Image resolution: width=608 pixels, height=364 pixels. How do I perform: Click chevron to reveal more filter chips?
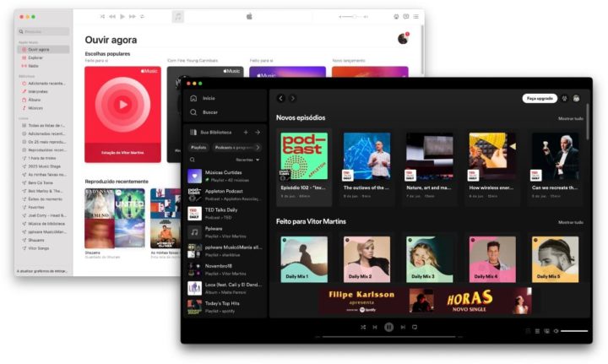pos(258,147)
